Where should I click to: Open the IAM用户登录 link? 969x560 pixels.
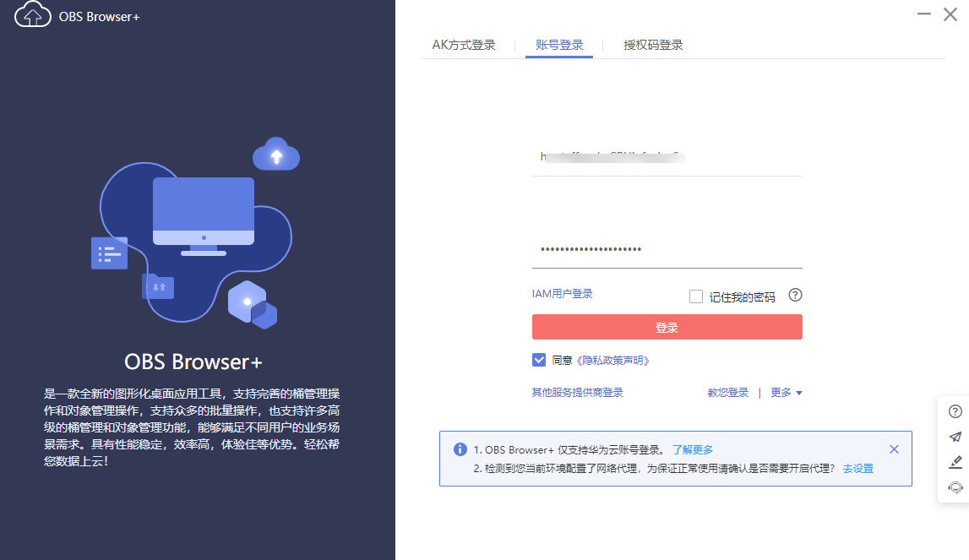(x=562, y=294)
